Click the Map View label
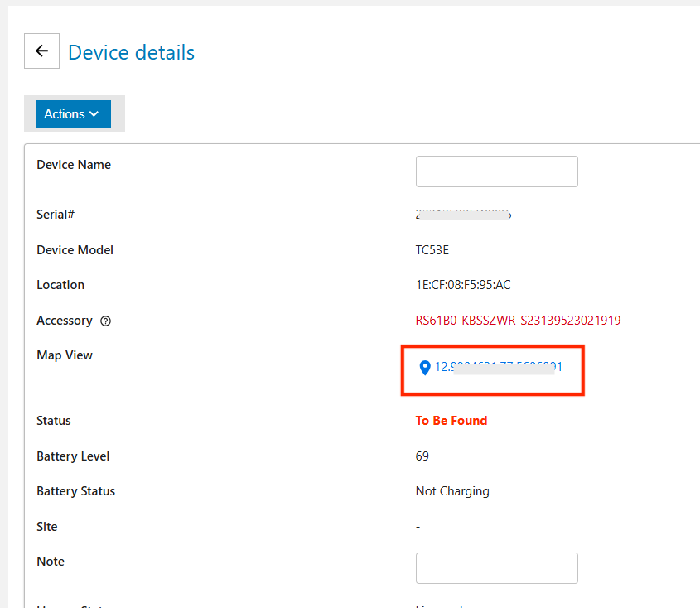 (65, 355)
